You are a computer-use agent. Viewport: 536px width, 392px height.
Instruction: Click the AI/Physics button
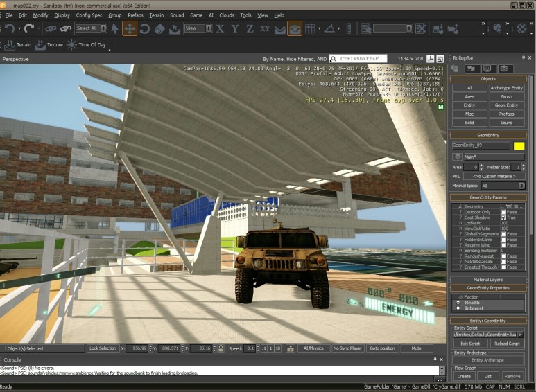(313, 348)
